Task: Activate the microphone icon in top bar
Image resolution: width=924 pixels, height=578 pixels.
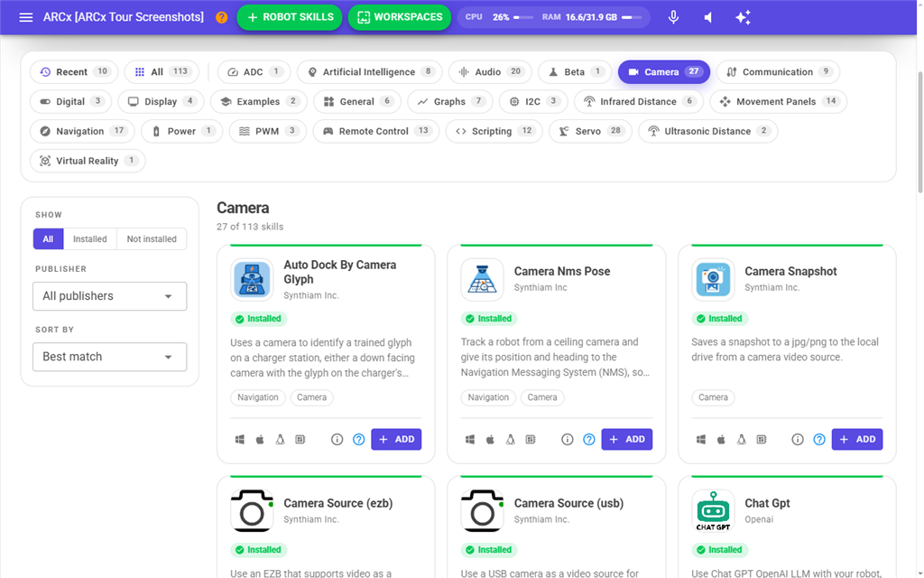Action: (673, 17)
